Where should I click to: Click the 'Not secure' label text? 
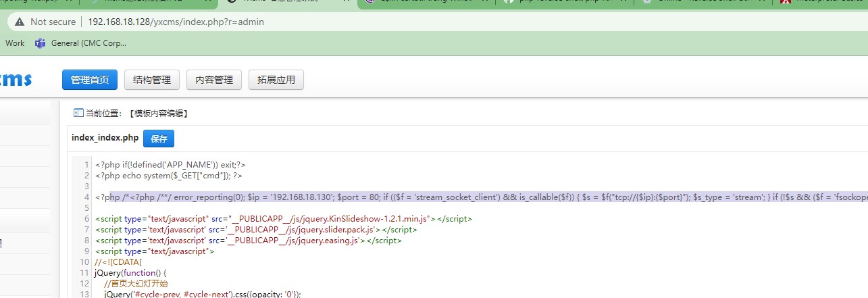point(53,22)
